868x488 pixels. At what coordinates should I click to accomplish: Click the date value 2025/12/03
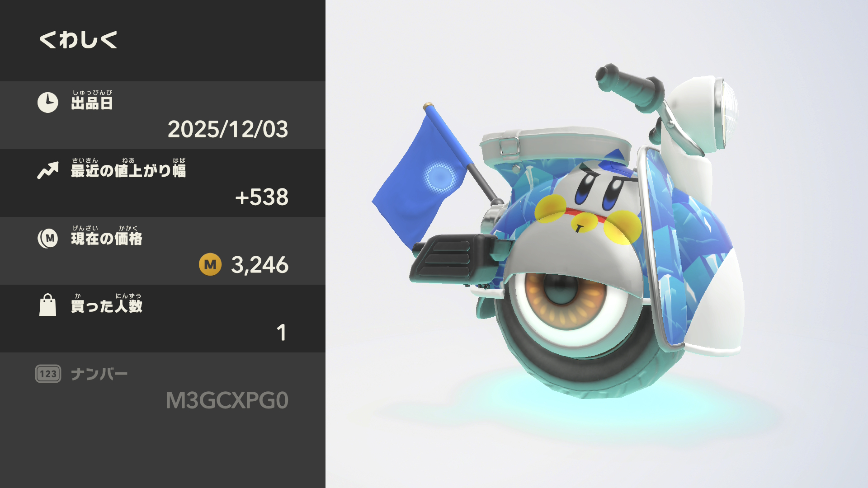pyautogui.click(x=228, y=129)
